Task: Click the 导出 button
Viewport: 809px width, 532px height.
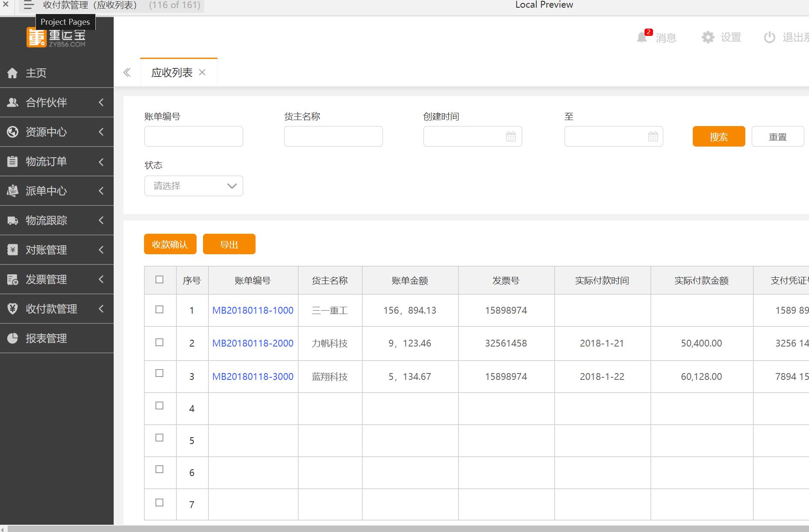Action: 229,244
